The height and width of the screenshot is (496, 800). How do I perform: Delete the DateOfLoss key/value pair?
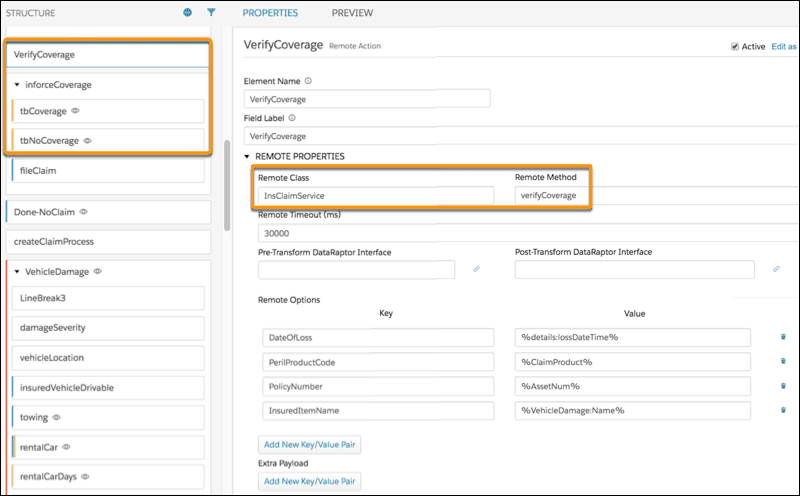click(783, 337)
